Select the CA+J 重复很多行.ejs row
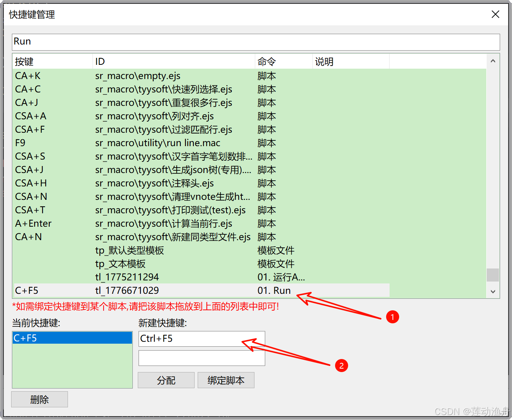512x420 pixels. pyautogui.click(x=201, y=103)
